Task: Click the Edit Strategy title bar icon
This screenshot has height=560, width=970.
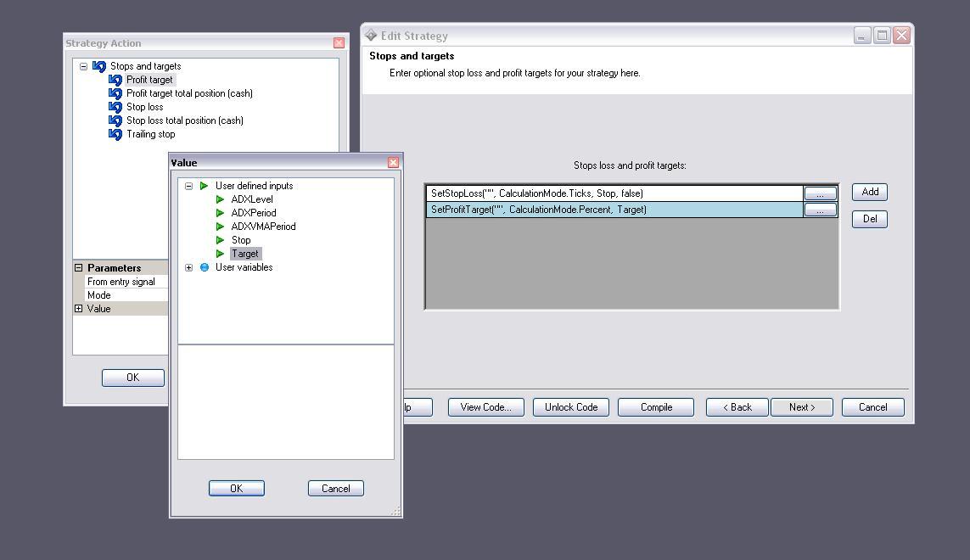Action: click(x=371, y=36)
